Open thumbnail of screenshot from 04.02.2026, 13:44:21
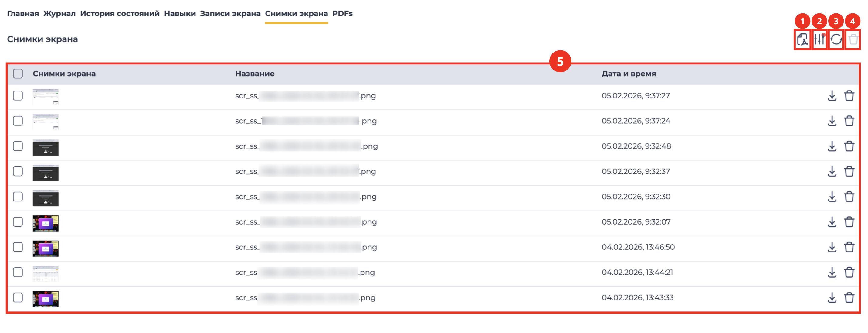The height and width of the screenshot is (333, 868). coord(46,274)
